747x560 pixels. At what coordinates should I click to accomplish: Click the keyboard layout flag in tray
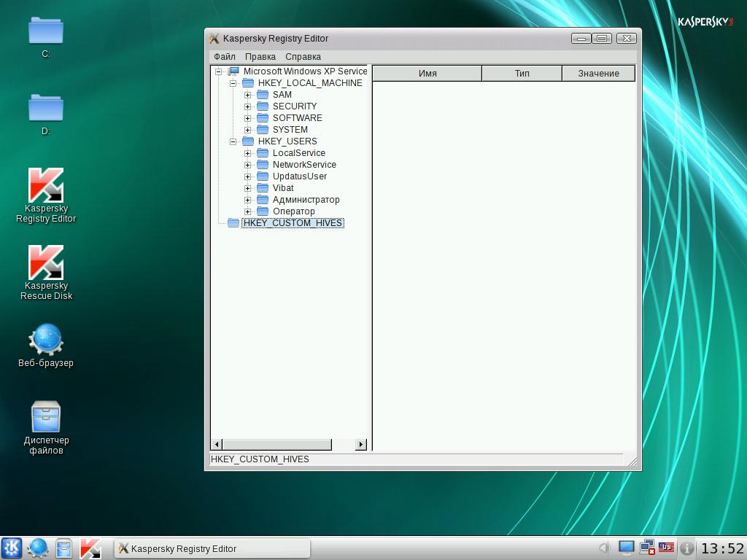pos(666,548)
